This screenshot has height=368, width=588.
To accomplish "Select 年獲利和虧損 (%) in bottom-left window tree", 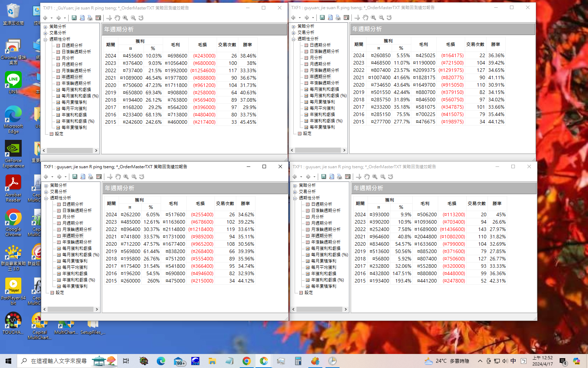I will [79, 280].
